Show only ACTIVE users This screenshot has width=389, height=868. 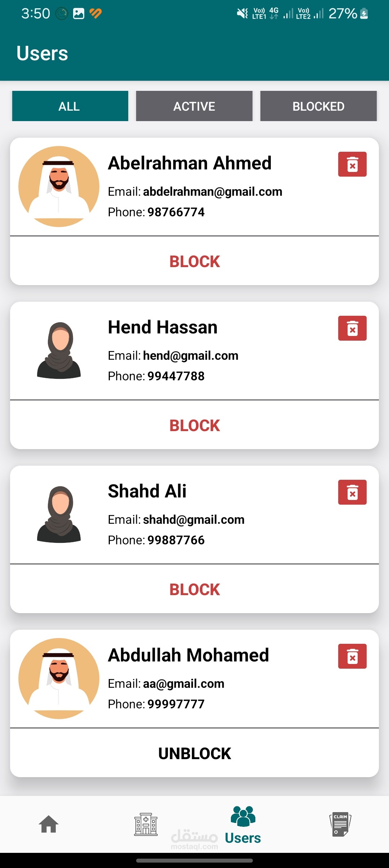[x=194, y=106]
